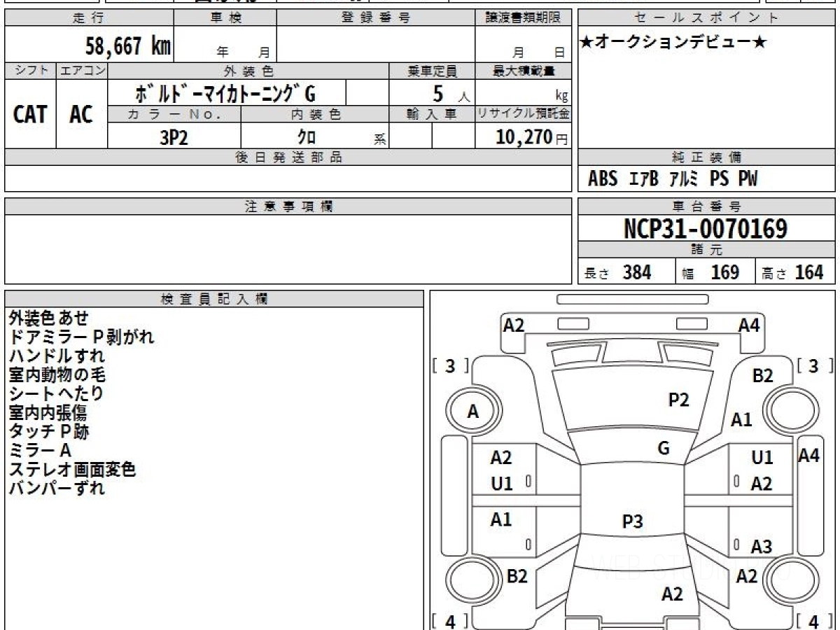
Task: Click the note ドアミラーP剥がれ
Action: click(x=81, y=337)
